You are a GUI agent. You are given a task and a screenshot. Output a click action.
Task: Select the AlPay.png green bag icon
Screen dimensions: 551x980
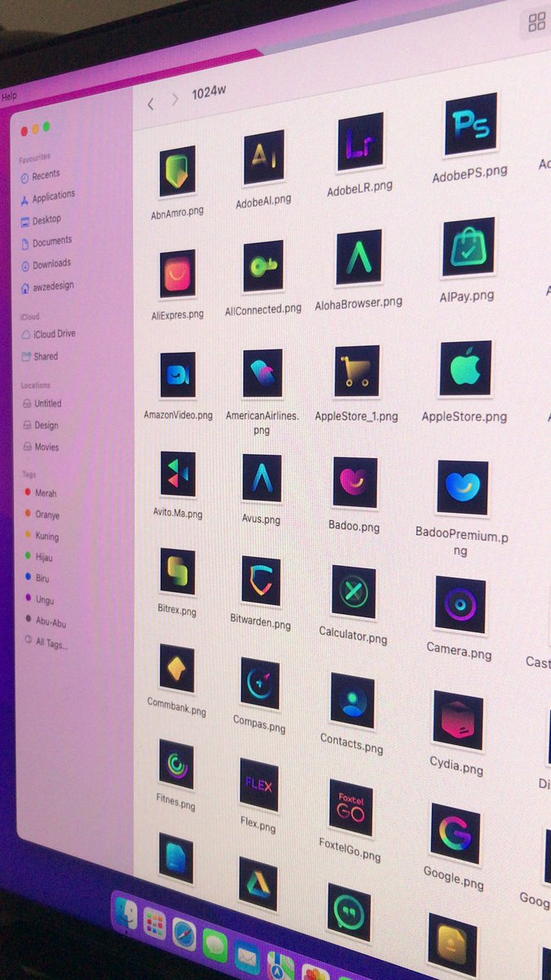[469, 247]
